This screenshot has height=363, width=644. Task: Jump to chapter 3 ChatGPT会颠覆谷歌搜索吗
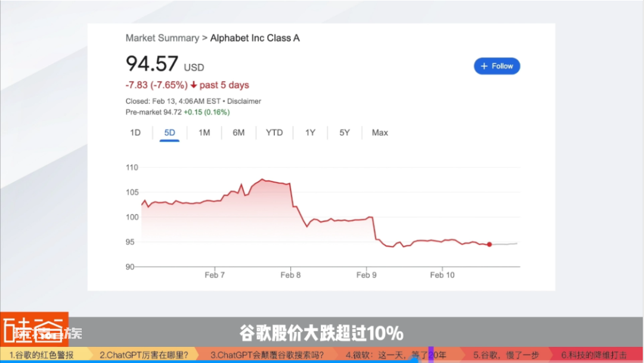pyautogui.click(x=267, y=355)
